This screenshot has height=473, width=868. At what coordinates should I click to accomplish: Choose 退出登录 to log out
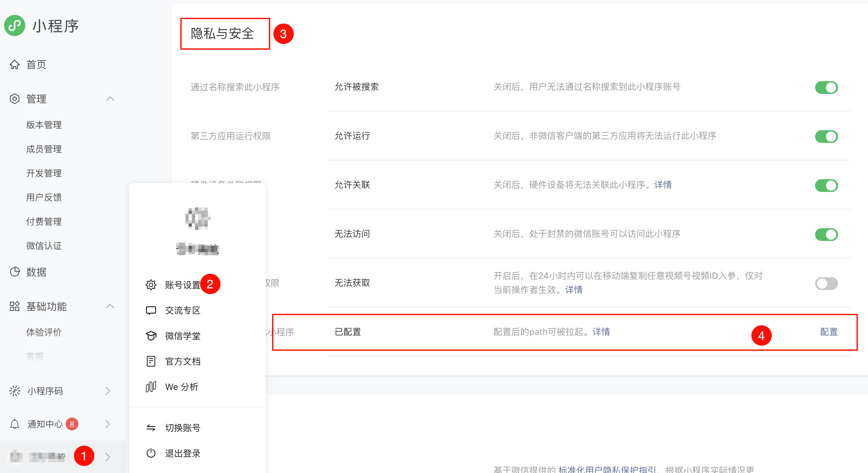tap(182, 453)
